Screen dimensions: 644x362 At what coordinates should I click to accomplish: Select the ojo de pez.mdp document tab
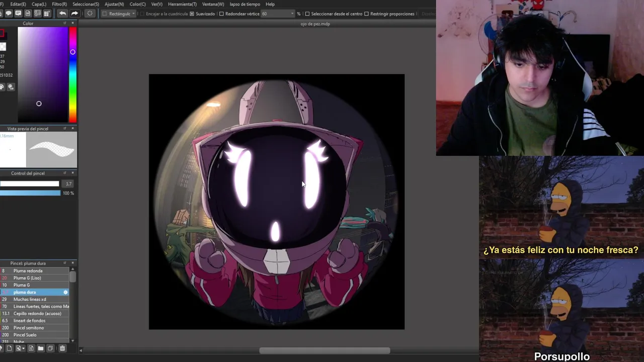point(315,24)
